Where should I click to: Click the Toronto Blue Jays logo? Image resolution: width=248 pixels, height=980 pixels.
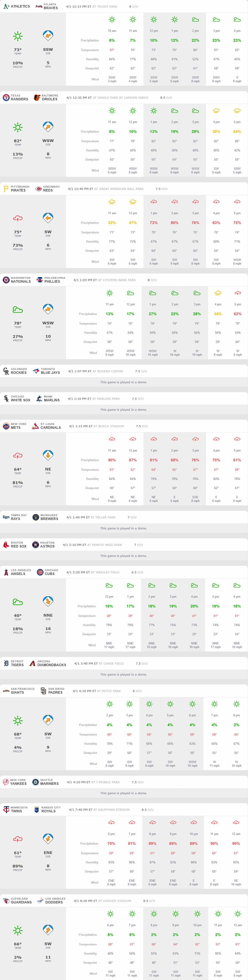36,371
